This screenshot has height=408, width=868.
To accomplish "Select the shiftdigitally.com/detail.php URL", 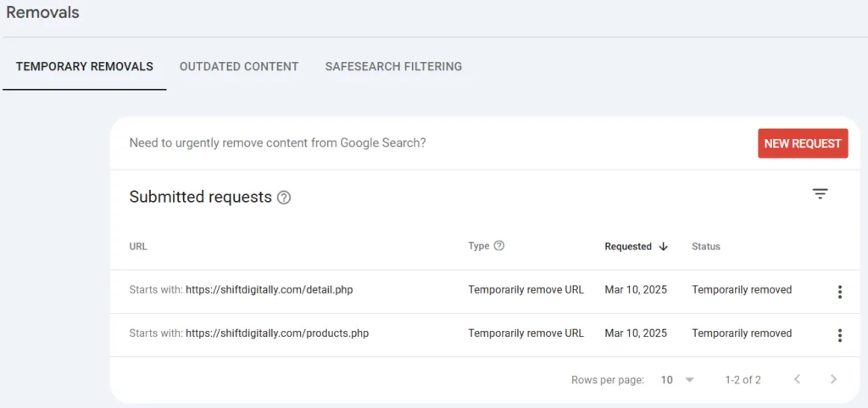I will point(269,289).
